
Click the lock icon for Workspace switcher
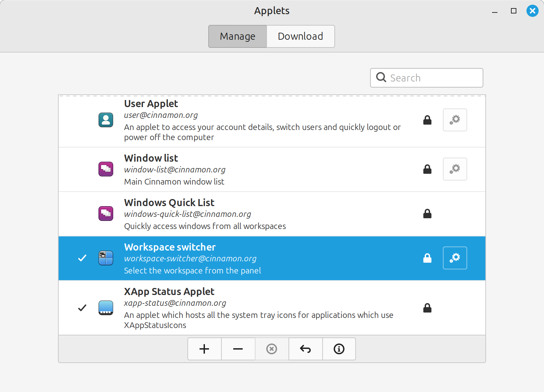(x=427, y=258)
